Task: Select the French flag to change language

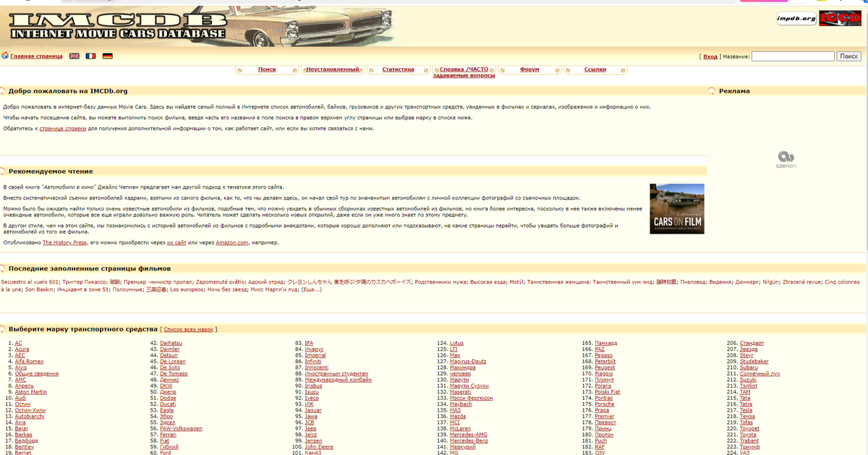Action: [x=90, y=56]
